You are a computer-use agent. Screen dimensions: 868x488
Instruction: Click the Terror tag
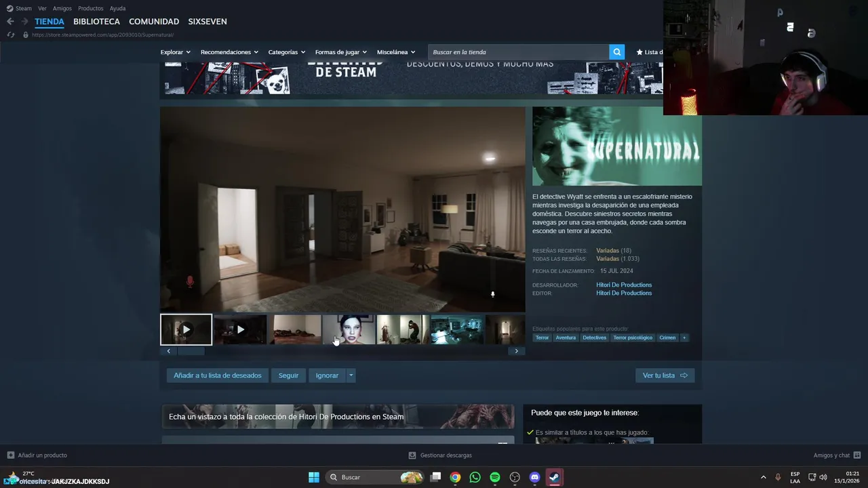click(x=542, y=338)
